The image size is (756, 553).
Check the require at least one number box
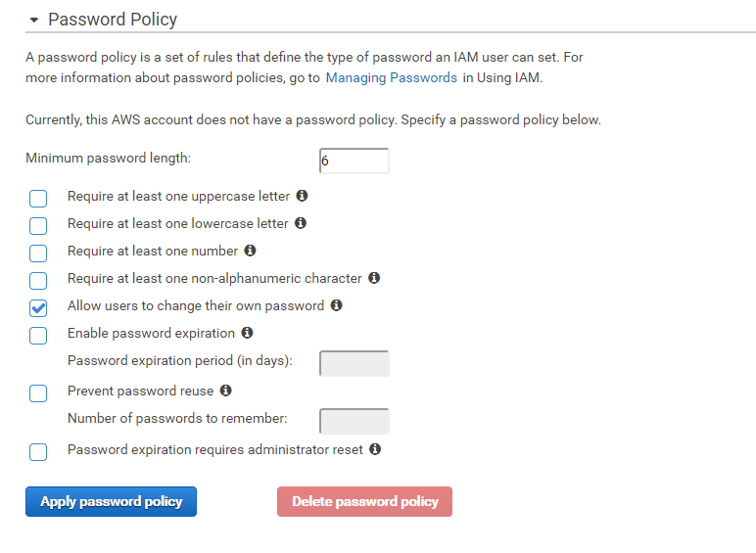[x=38, y=253]
